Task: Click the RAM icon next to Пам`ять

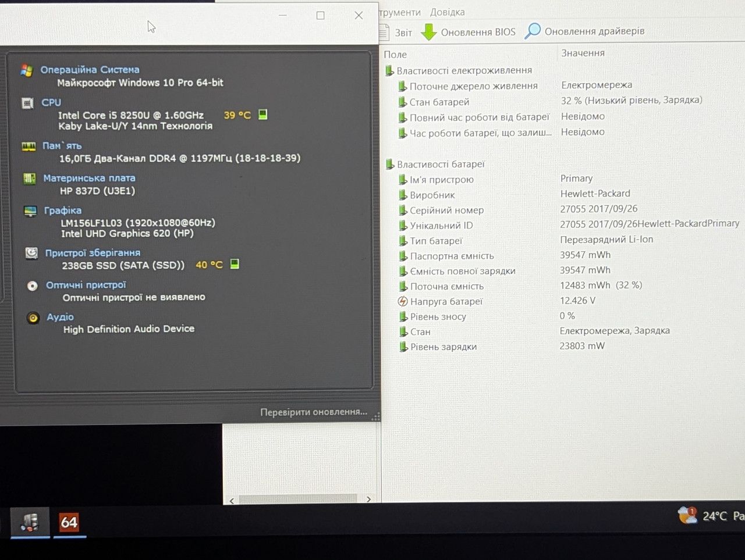Action: (29, 146)
